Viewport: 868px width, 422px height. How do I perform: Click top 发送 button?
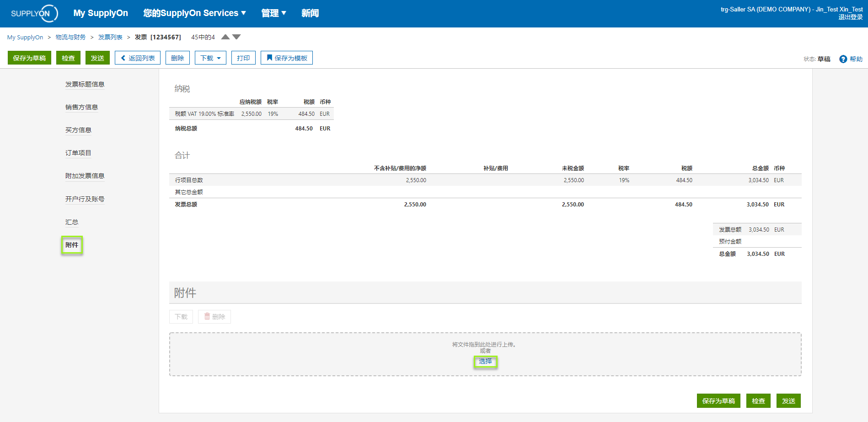[97, 58]
